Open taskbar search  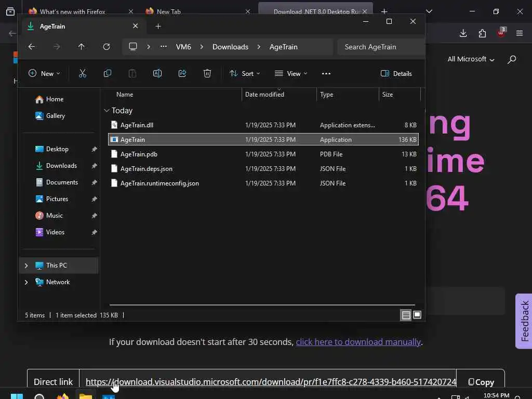pyautogui.click(x=39, y=396)
